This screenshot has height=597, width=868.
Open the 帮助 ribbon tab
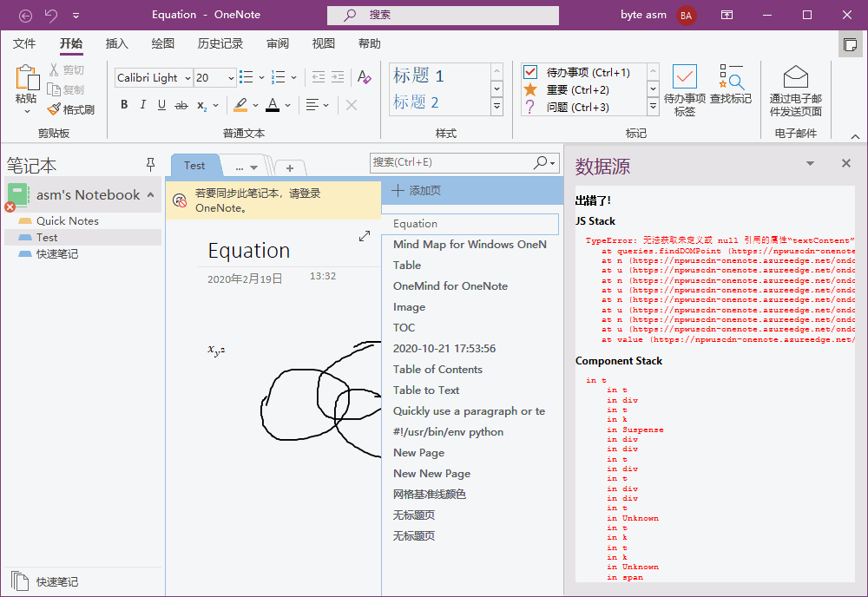(369, 43)
